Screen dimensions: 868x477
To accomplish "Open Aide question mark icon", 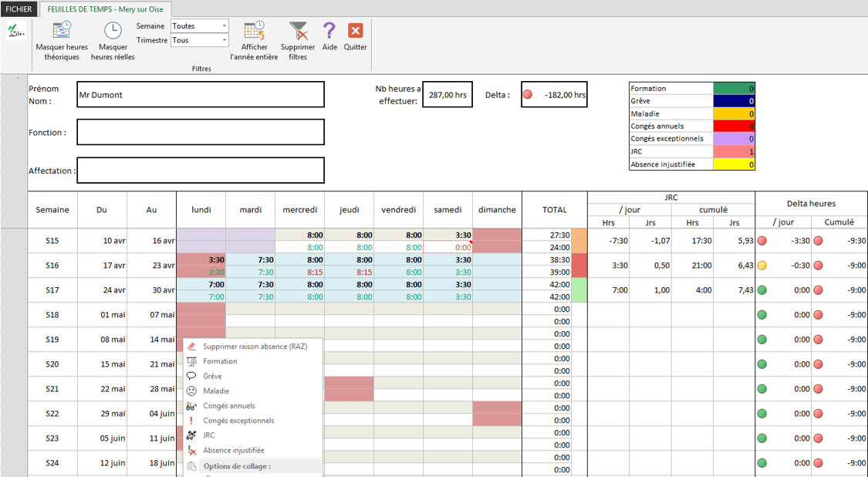I will point(329,31).
